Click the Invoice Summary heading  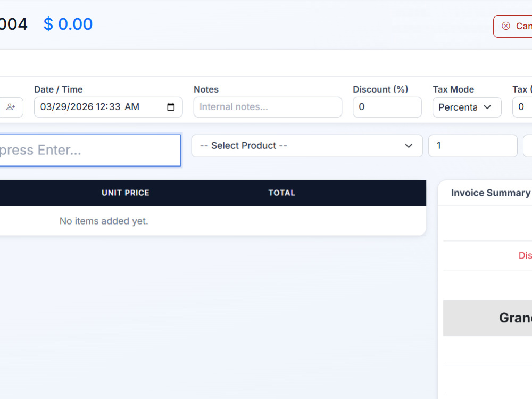(x=491, y=193)
